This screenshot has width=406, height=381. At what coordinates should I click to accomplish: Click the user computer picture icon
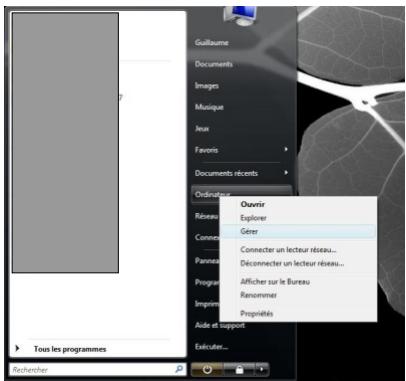click(x=241, y=15)
